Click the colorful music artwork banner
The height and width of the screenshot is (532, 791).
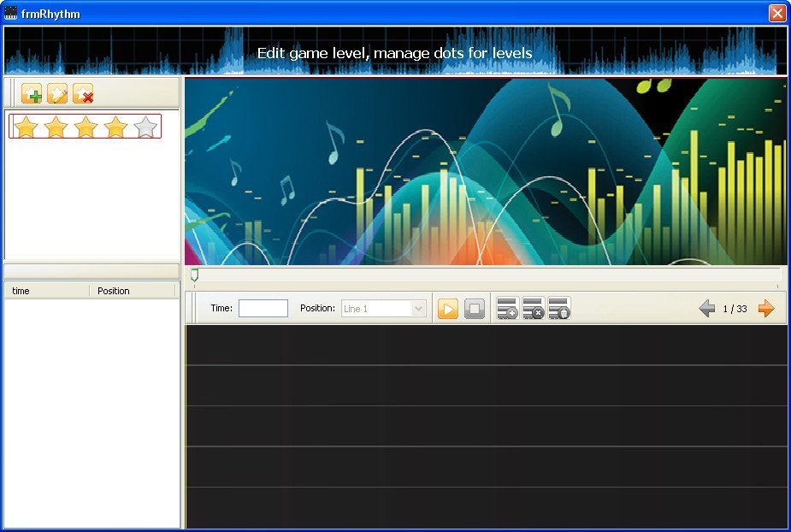(485, 169)
